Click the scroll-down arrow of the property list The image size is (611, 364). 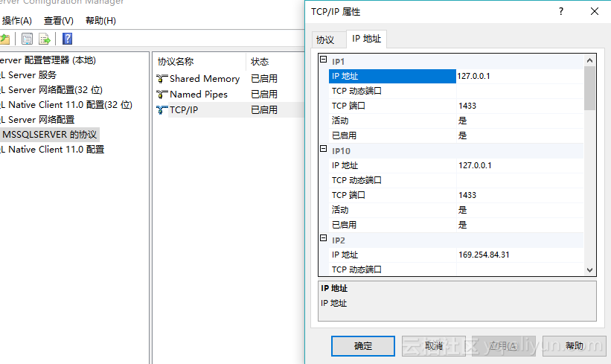point(589,270)
